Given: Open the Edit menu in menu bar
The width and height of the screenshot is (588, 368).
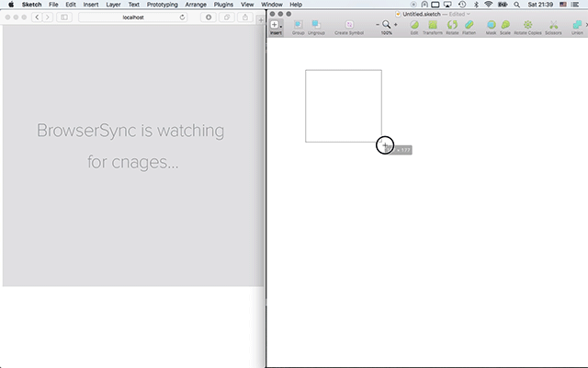Looking at the screenshot, I should [x=71, y=5].
